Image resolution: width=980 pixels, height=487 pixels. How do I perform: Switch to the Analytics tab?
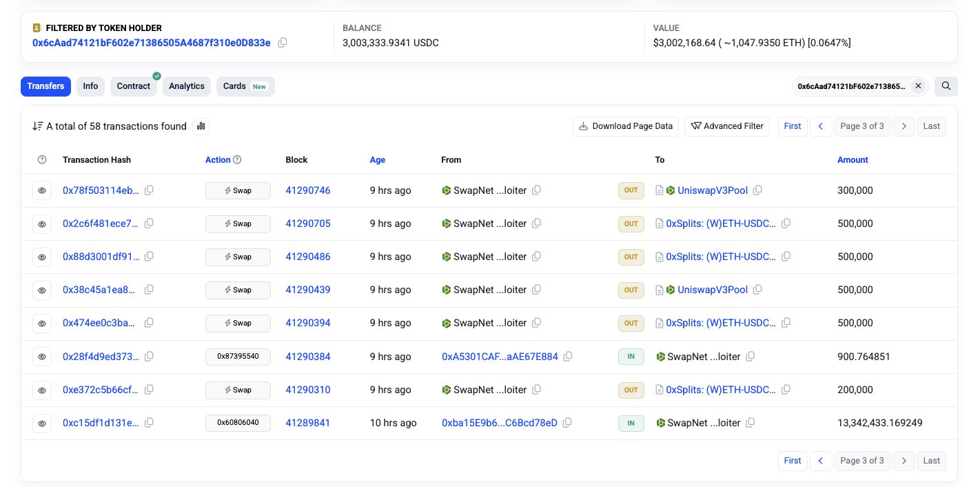pyautogui.click(x=187, y=86)
